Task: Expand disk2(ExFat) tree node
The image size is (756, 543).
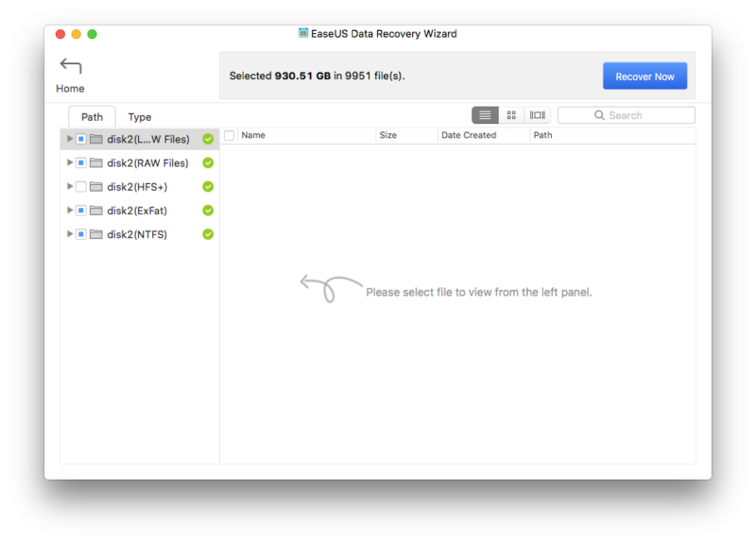Action: [x=70, y=210]
